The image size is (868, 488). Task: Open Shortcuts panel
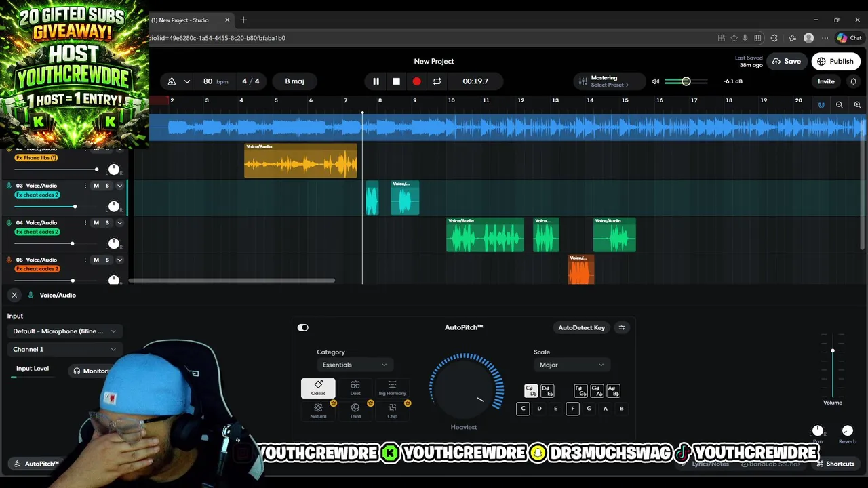click(835, 464)
